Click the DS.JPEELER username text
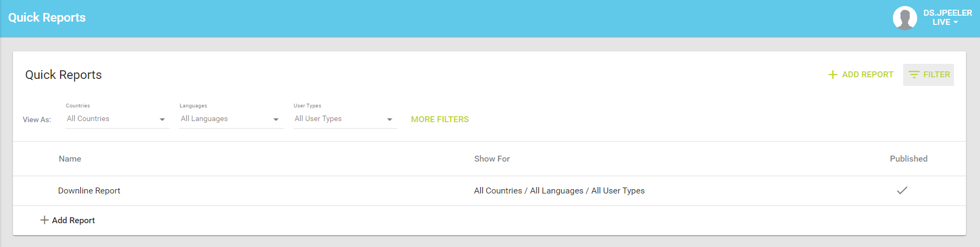The width and height of the screenshot is (980, 247). [948, 13]
